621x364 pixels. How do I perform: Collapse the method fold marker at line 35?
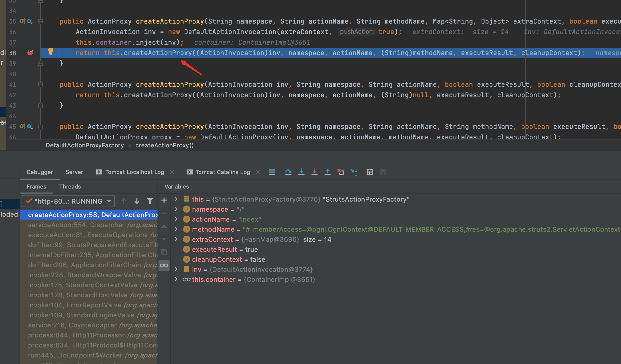(40, 21)
